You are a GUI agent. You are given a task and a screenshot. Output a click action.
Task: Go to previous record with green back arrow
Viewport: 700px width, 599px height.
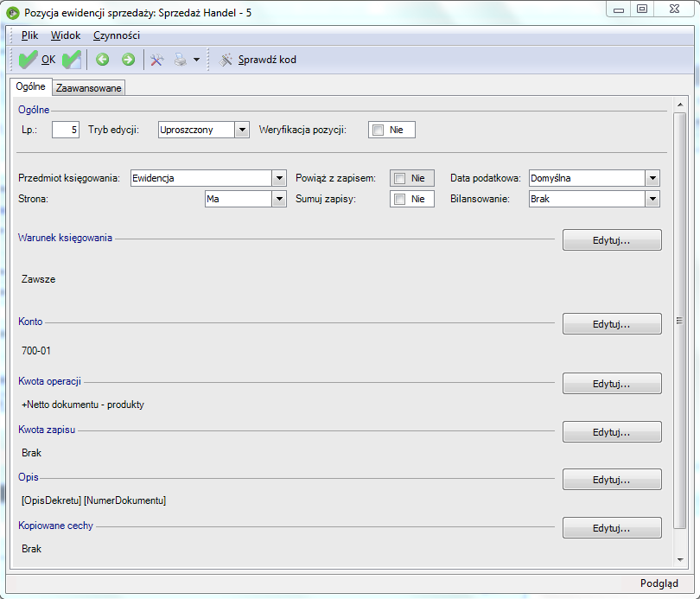[x=102, y=60]
